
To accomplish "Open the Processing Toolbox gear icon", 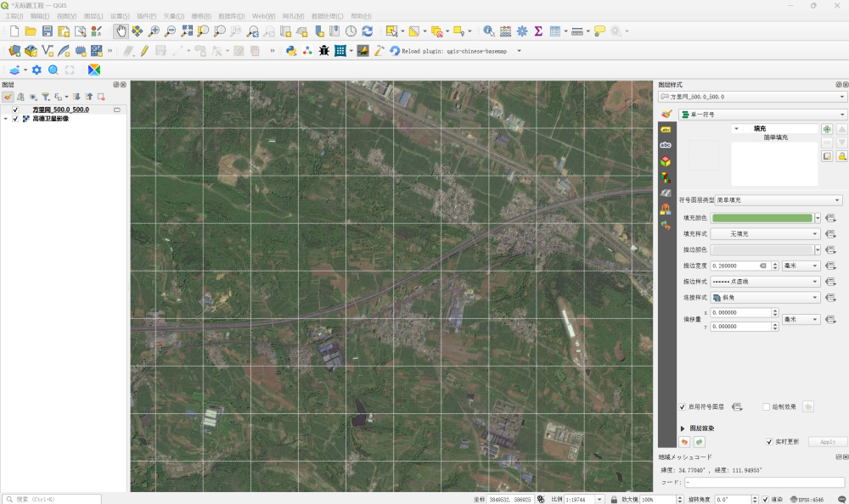I will point(522,31).
